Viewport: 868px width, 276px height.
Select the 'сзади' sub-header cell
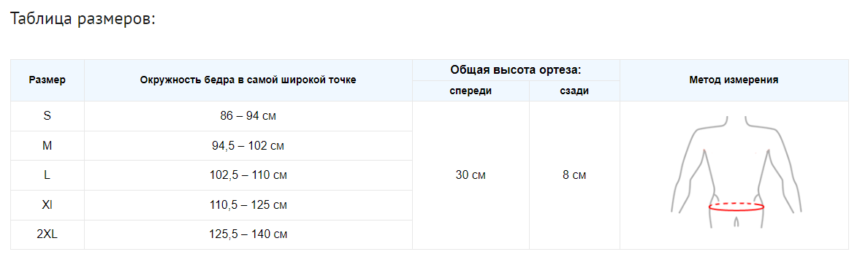[574, 91]
